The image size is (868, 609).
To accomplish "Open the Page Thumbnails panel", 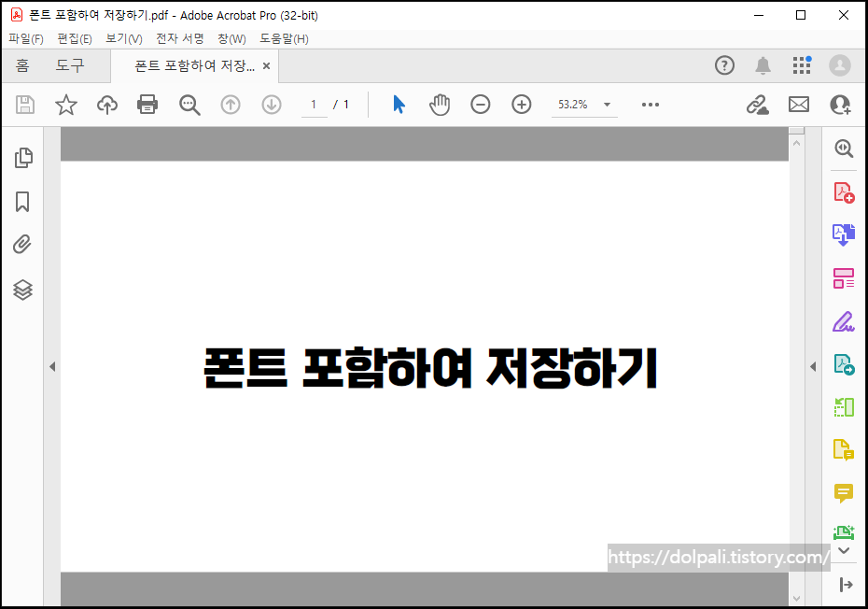I will click(x=22, y=158).
